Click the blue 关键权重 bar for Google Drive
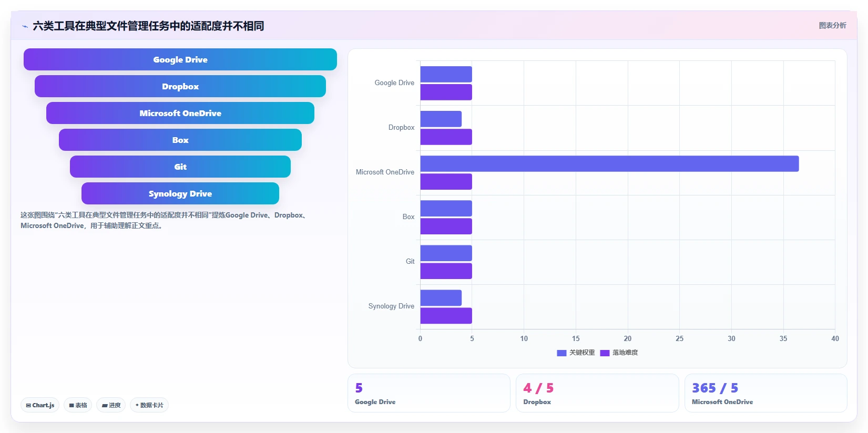The width and height of the screenshot is (868, 433). click(x=446, y=74)
